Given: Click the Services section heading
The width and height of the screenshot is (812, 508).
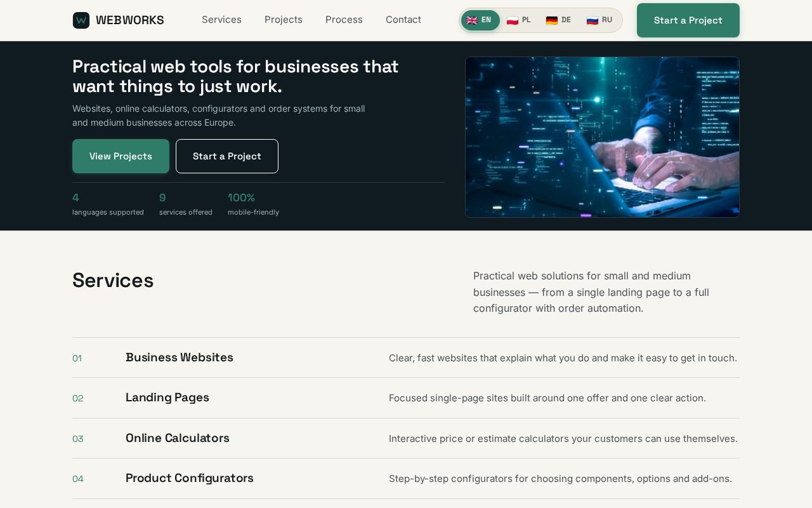Looking at the screenshot, I should [113, 280].
